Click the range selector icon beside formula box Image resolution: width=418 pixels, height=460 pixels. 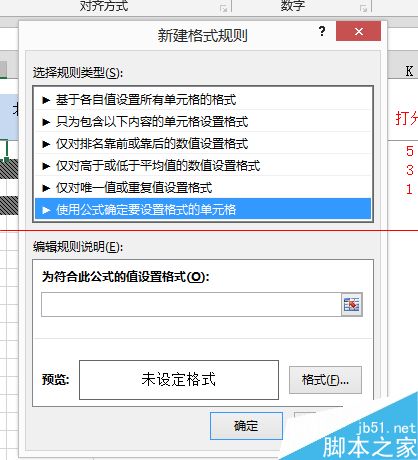click(x=352, y=304)
